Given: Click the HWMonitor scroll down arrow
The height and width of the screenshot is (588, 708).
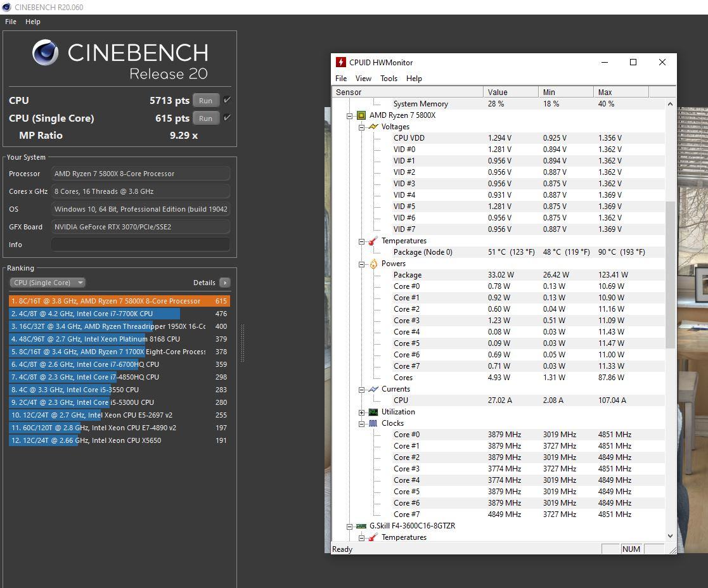Looking at the screenshot, I should pos(670,536).
